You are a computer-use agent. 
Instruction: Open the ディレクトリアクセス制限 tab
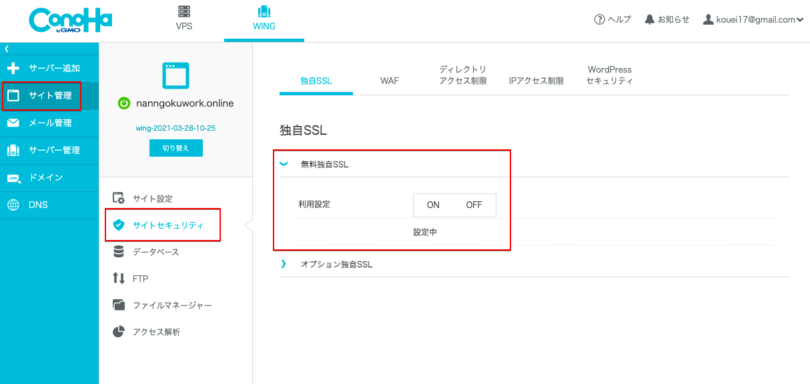(463, 75)
